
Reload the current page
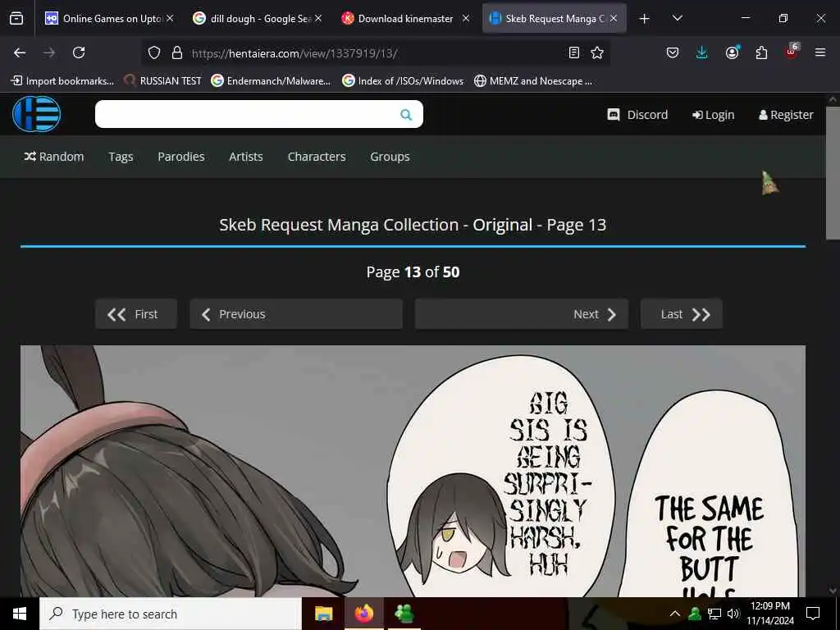point(79,52)
